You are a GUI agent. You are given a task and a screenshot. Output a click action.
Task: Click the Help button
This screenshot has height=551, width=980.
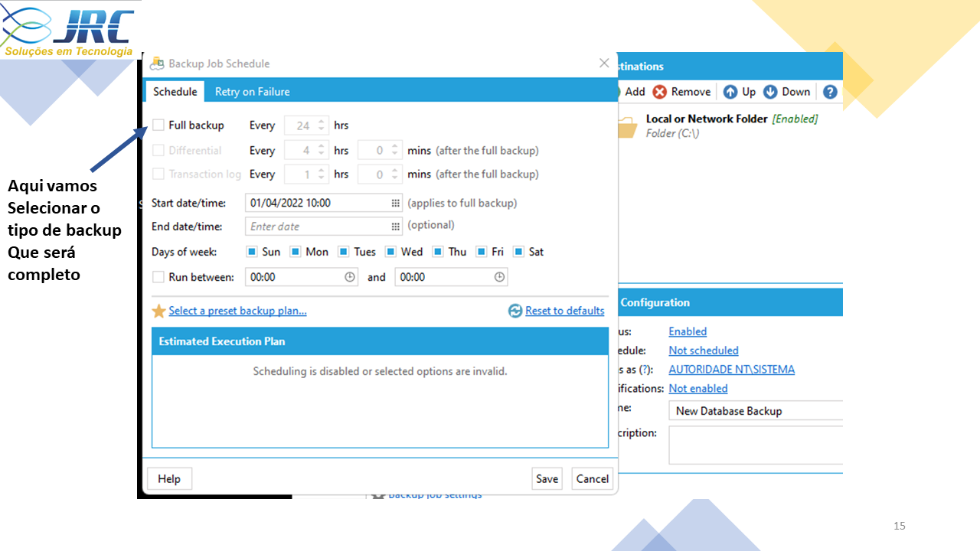click(169, 479)
